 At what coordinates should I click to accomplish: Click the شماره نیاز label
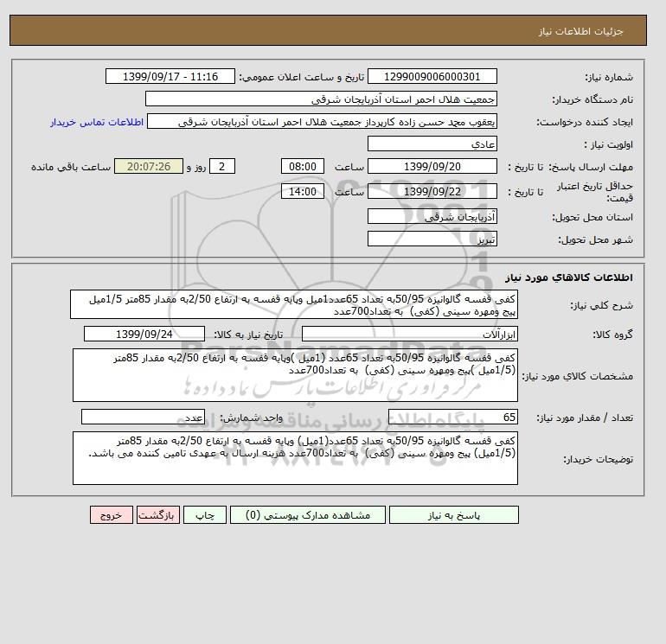[x=609, y=77]
